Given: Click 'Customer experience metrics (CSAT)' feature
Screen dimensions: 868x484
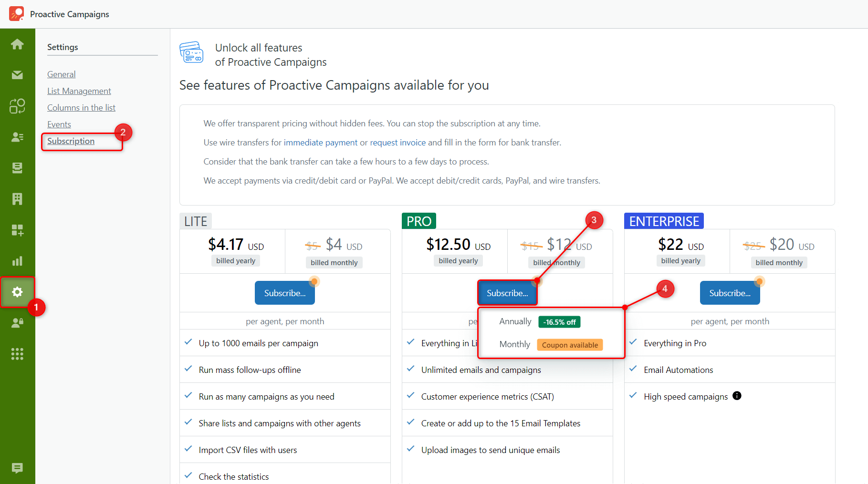Looking at the screenshot, I should click(487, 397).
